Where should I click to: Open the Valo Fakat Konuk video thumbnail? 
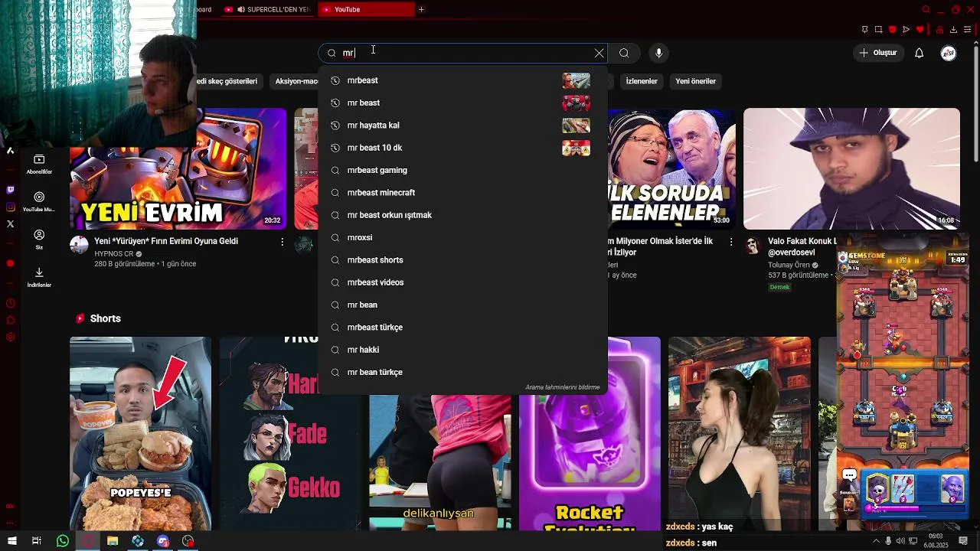coord(851,168)
